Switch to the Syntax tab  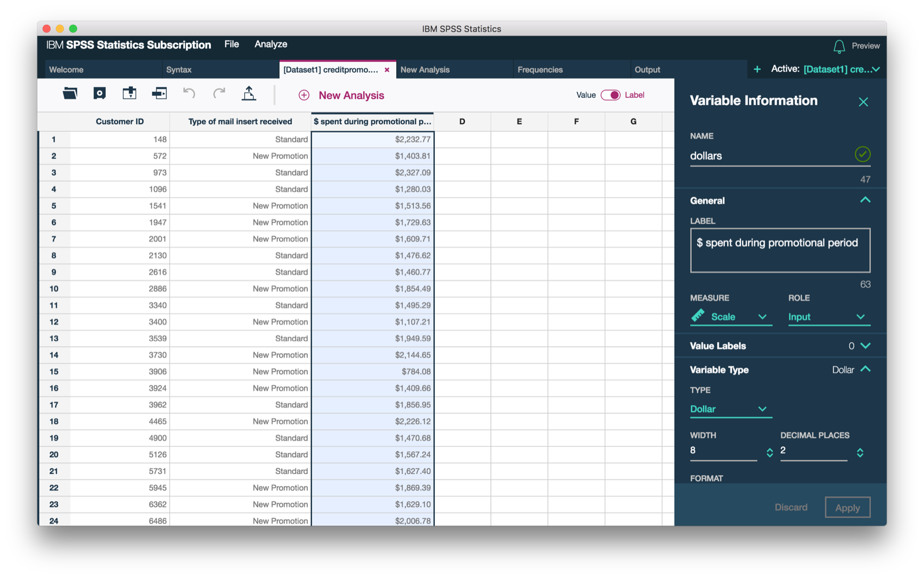[x=221, y=69]
